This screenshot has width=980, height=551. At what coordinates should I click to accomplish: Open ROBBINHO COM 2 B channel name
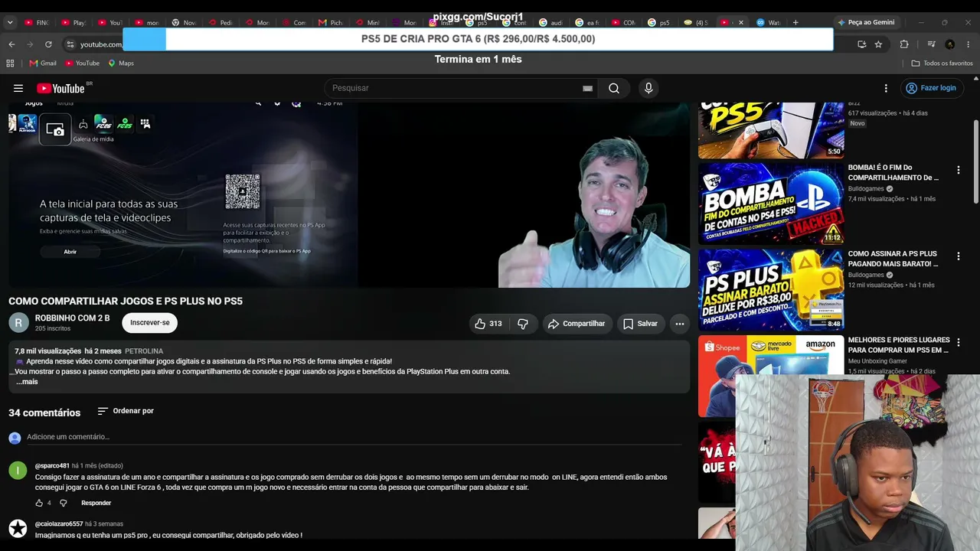(73, 318)
